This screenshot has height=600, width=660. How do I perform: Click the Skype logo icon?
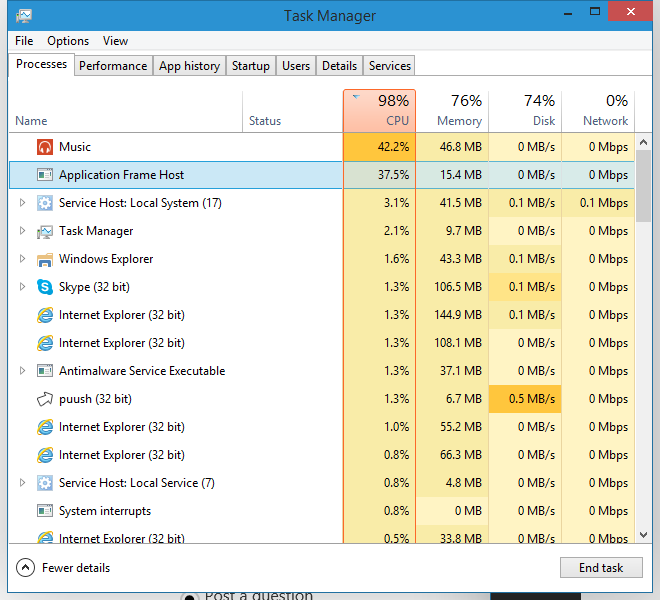click(45, 287)
